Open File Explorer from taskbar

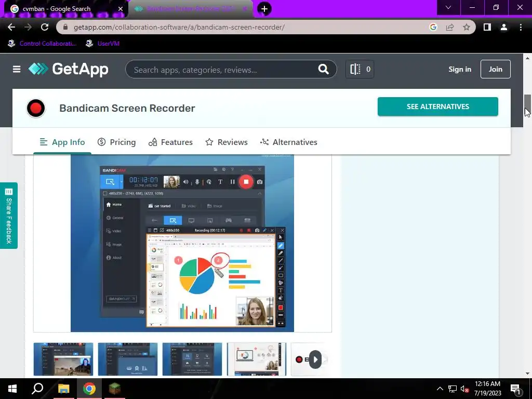[x=63, y=389]
